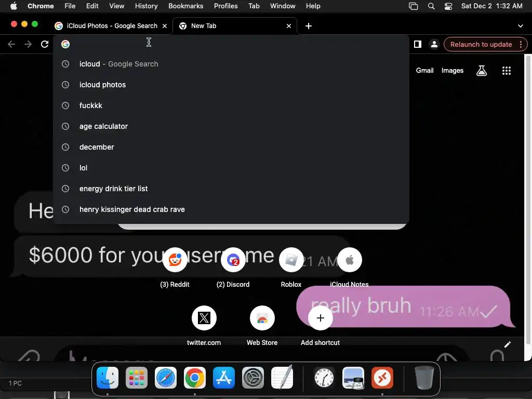The image size is (532, 399).
Task: Open System Settings in the Dock
Action: (x=253, y=378)
